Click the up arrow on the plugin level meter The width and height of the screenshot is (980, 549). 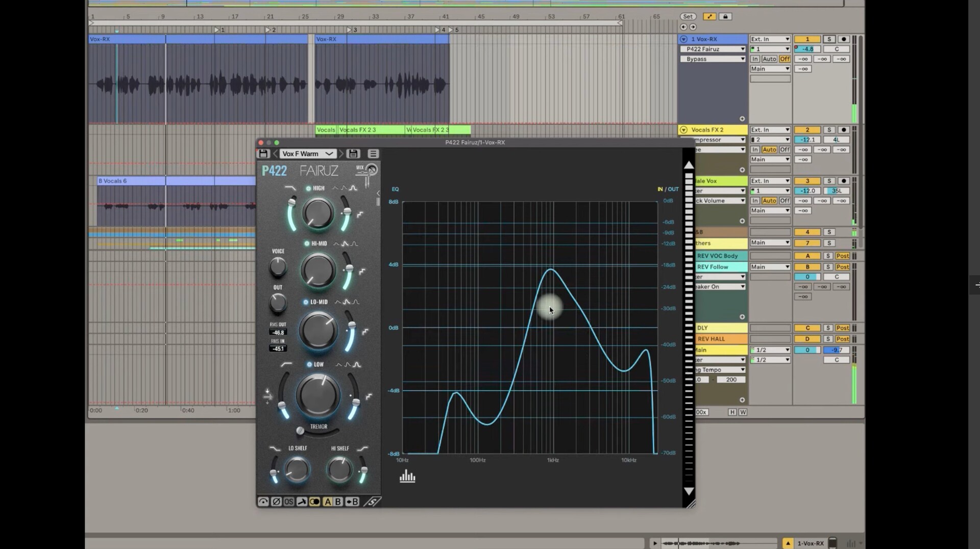coord(689,165)
